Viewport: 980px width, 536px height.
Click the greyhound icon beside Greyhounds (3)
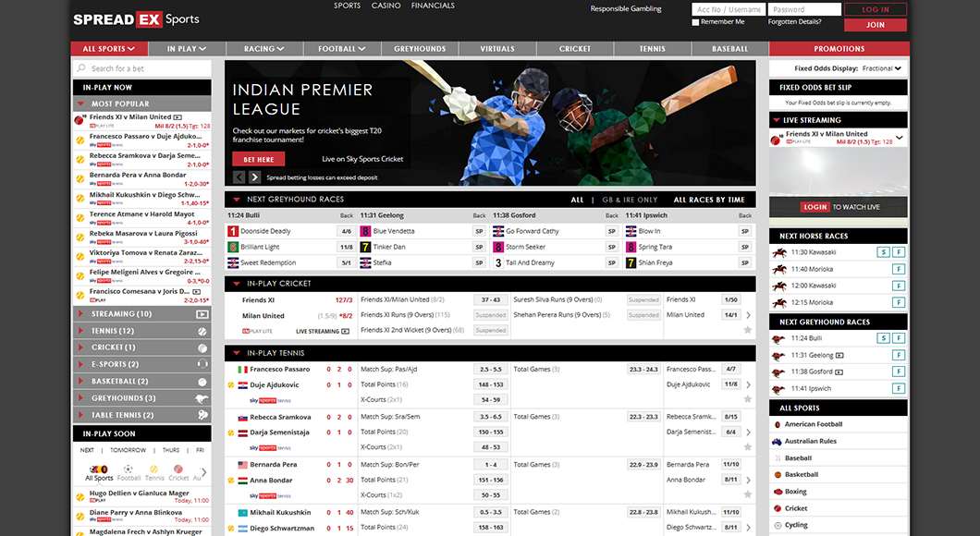[202, 398]
